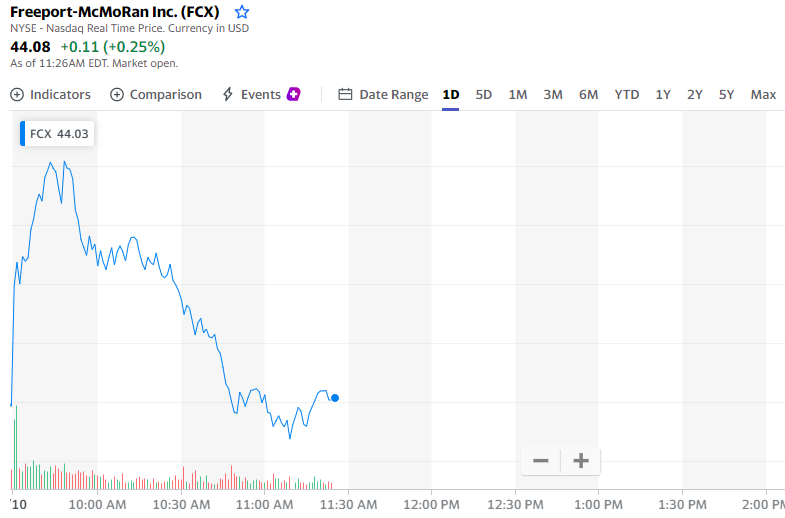785x518 pixels.
Task: View the 1Y chart range
Action: tap(664, 94)
